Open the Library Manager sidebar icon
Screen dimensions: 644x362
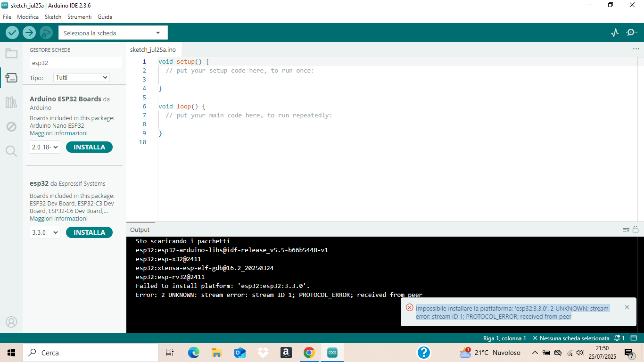click(x=11, y=102)
